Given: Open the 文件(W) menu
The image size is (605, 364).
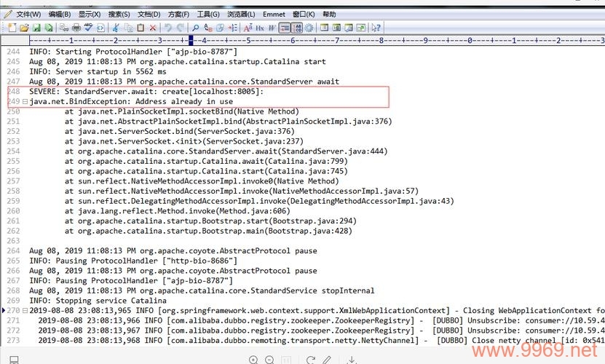Looking at the screenshot, I should tap(23, 14).
